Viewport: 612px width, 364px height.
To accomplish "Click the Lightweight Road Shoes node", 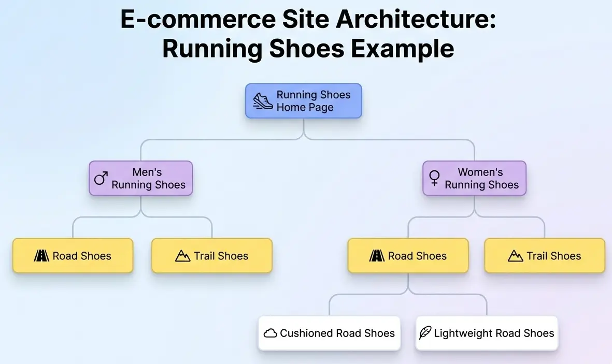I will 487,333.
